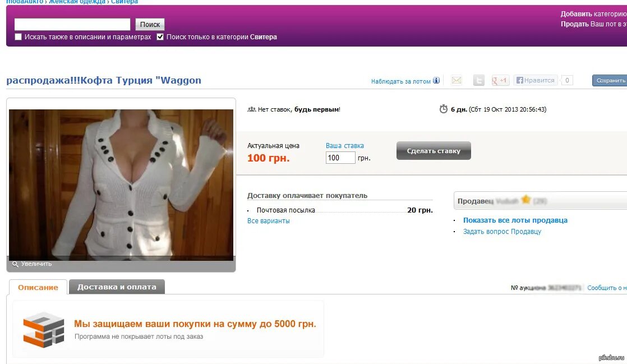The height and width of the screenshot is (364, 627).
Task: Expand Все варианты delivery options
Action: pyautogui.click(x=268, y=221)
